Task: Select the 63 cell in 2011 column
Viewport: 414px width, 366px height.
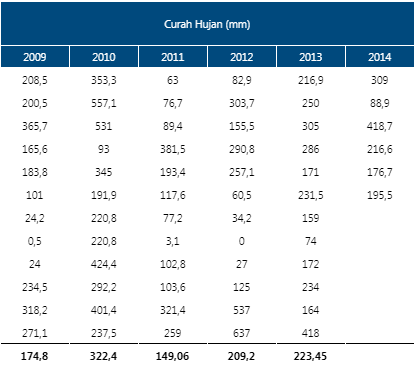Action: tap(173, 80)
